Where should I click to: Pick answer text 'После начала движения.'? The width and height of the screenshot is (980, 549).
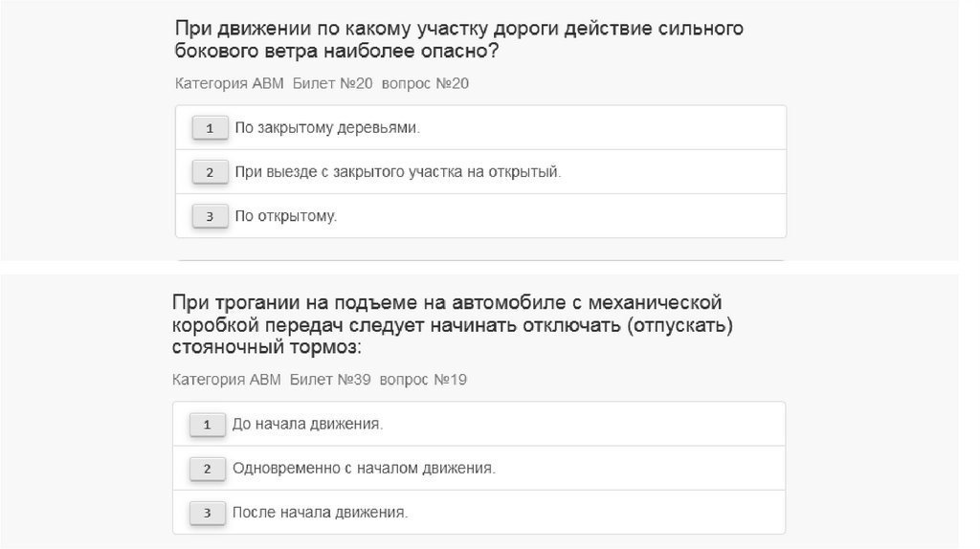(320, 513)
